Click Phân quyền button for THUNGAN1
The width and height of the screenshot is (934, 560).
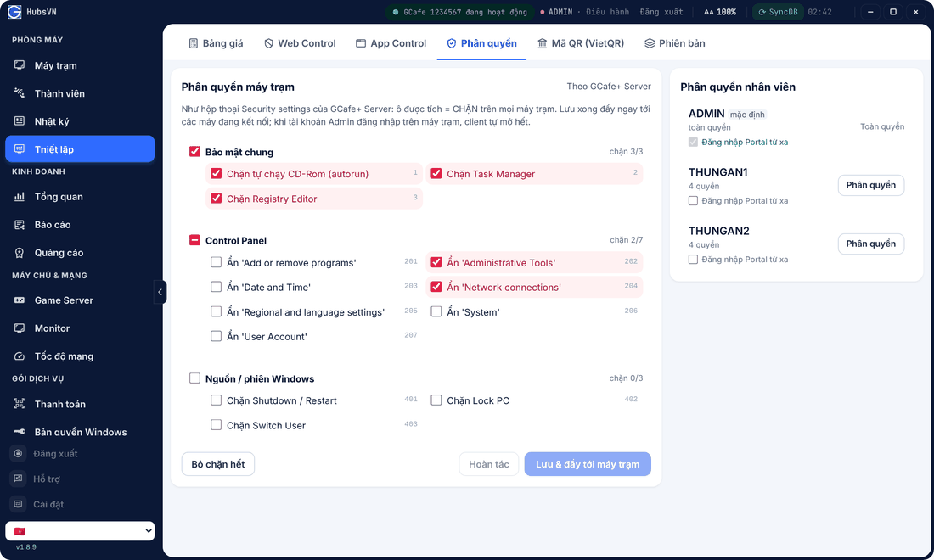pos(871,185)
